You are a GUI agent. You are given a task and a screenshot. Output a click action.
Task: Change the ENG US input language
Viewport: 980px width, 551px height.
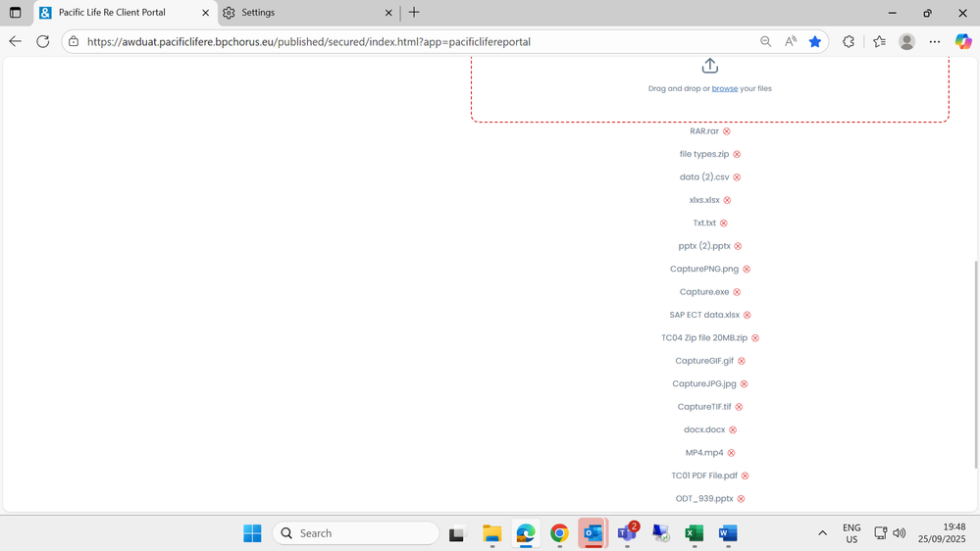[x=851, y=533]
